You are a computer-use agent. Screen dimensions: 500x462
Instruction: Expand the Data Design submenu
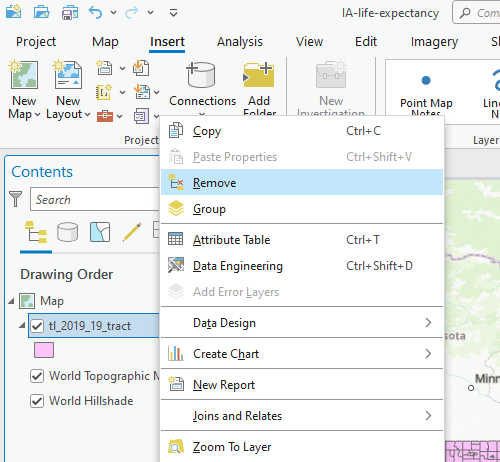point(302,323)
